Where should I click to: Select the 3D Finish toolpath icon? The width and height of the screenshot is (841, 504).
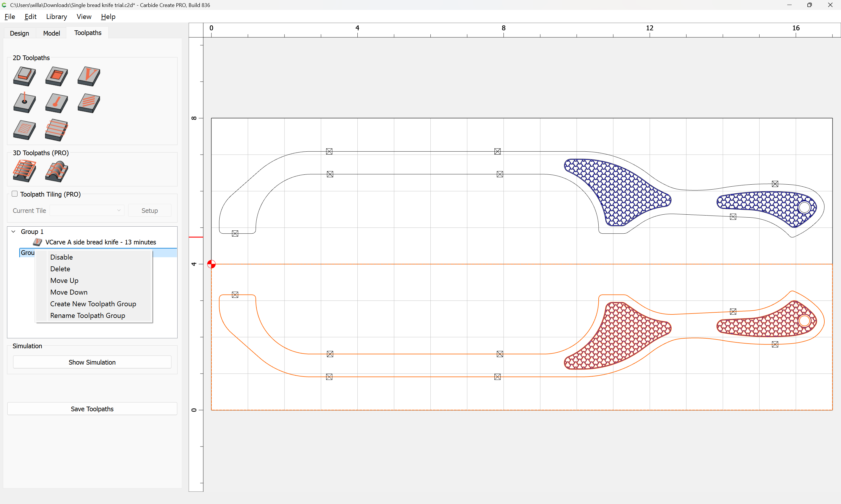coord(56,171)
